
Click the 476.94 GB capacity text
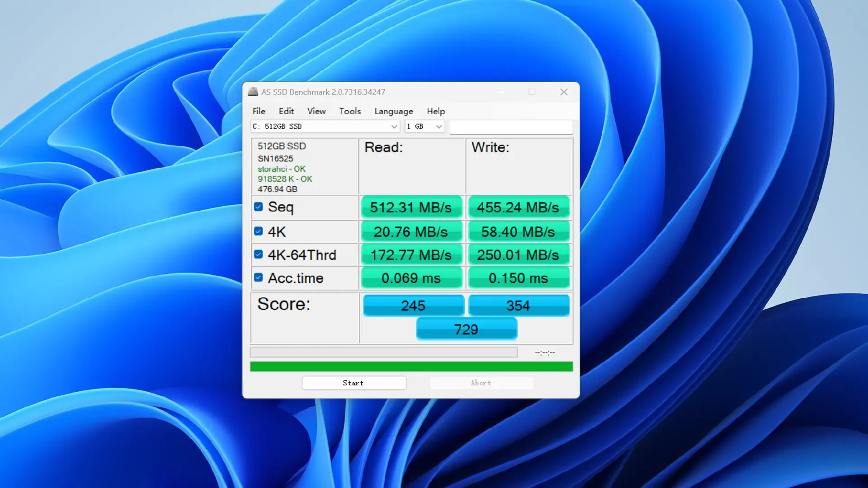click(x=278, y=189)
